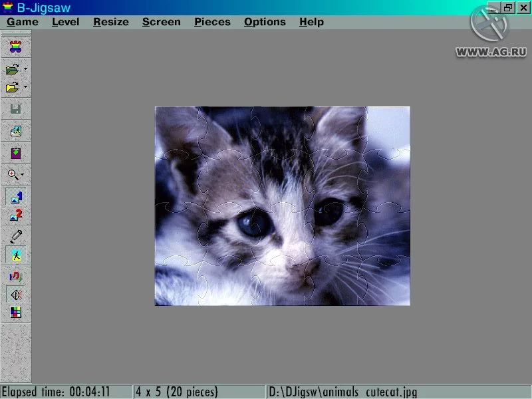Open the Resize menu
The image size is (532, 399).
111,22
